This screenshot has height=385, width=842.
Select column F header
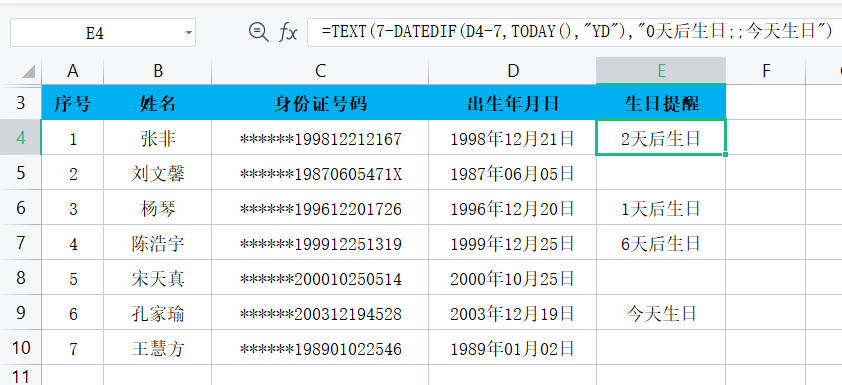(x=766, y=71)
